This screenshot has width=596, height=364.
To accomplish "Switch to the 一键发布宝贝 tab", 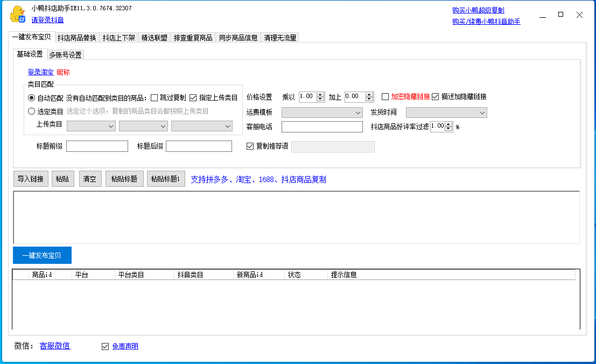I will click(x=32, y=37).
